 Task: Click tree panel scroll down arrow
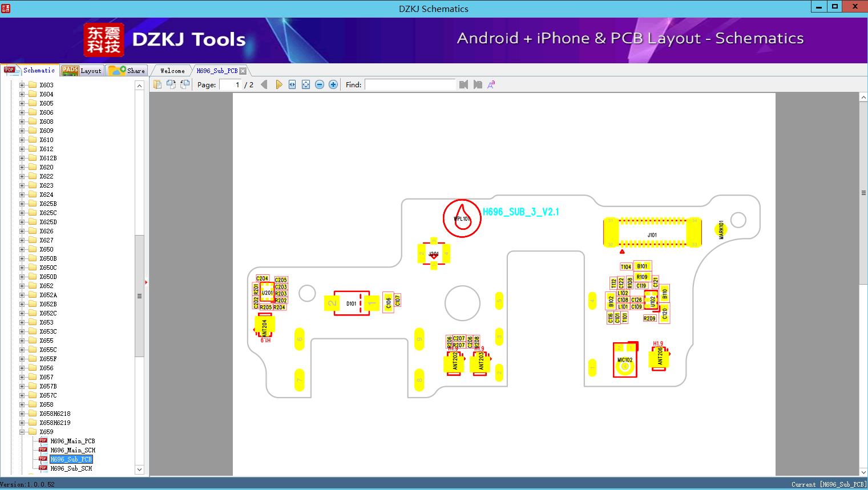click(x=139, y=469)
